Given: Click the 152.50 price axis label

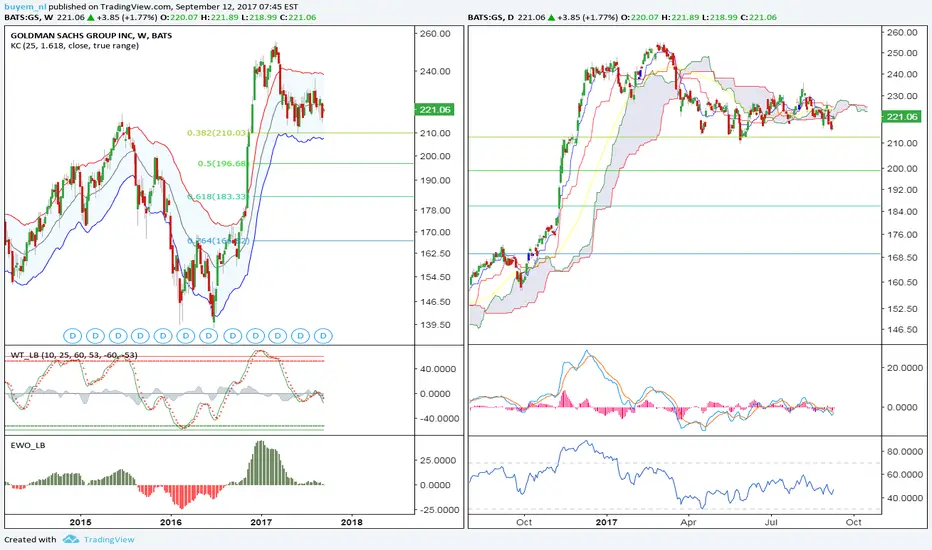Looking at the screenshot, I should click(902, 309).
